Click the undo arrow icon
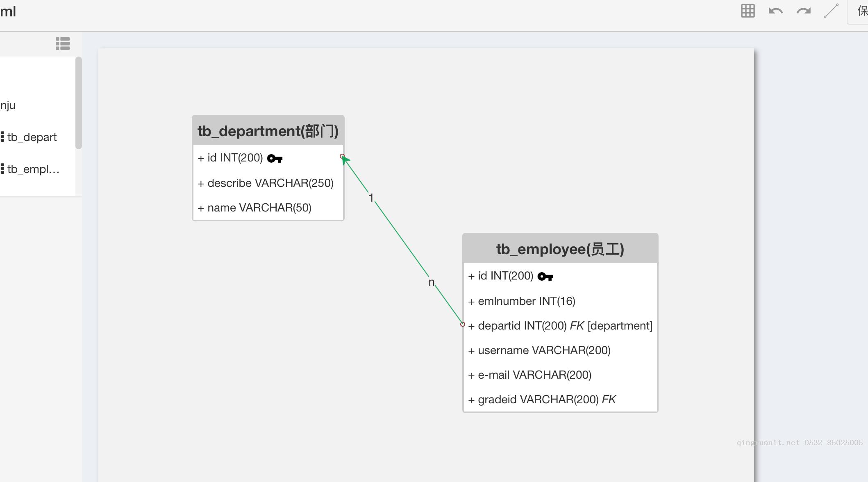The width and height of the screenshot is (868, 482). [775, 11]
